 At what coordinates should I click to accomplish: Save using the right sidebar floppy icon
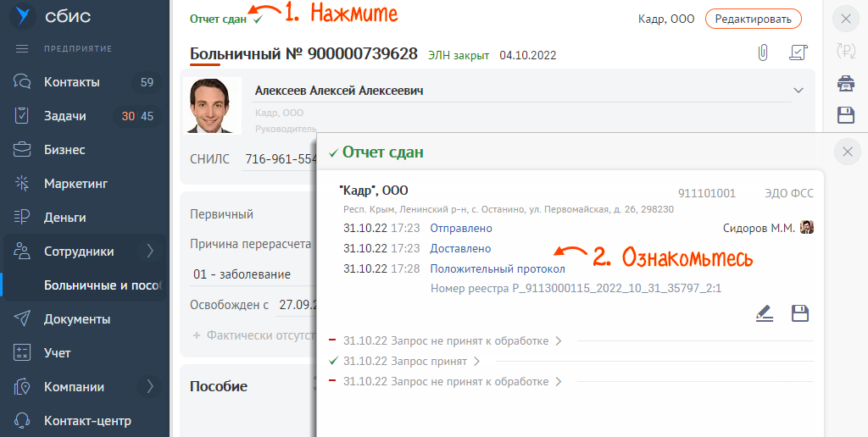[x=846, y=115]
